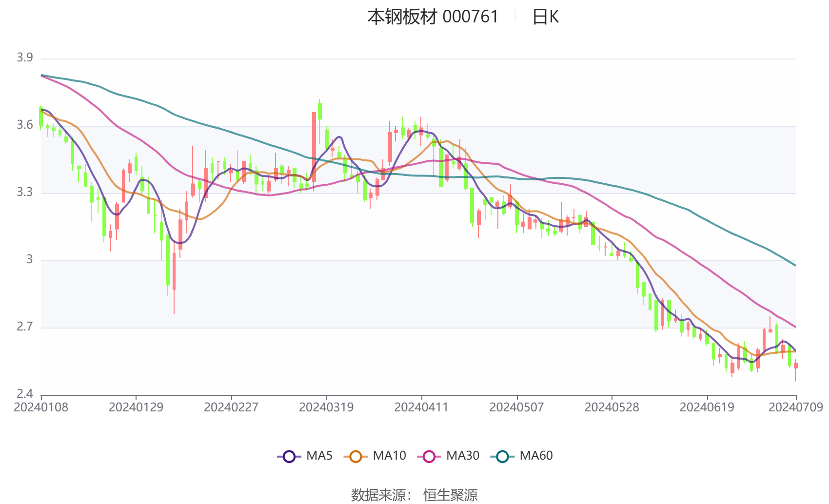The image size is (829, 504).
Task: Click the 20240227 date axis label
Action: coord(231,407)
